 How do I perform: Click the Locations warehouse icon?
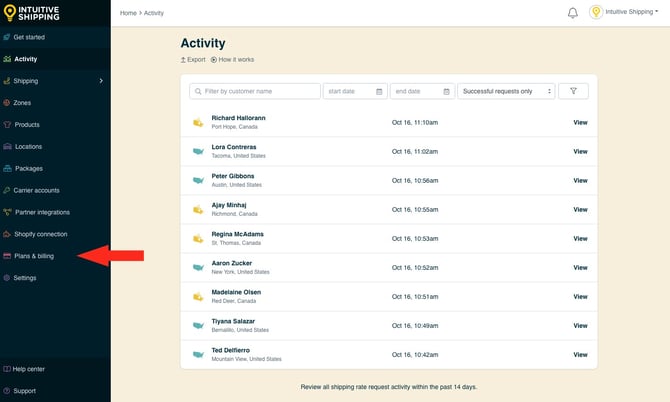tap(7, 147)
